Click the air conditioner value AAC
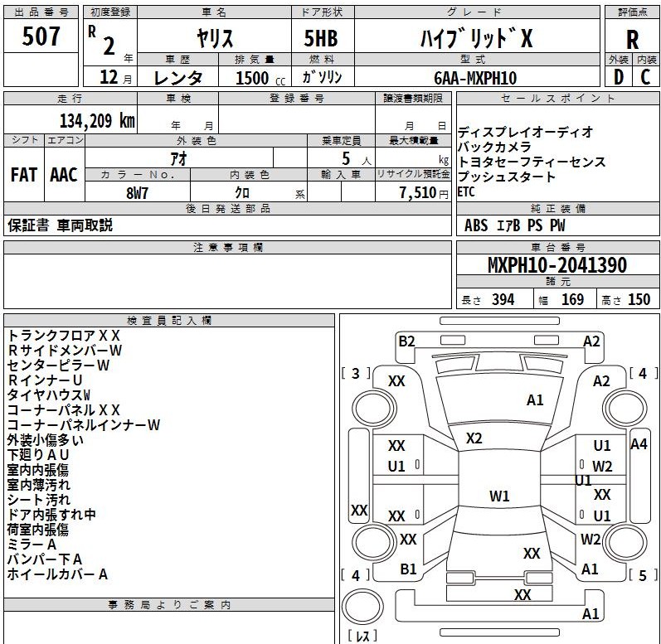The height and width of the screenshot is (644, 661). pyautogui.click(x=64, y=175)
